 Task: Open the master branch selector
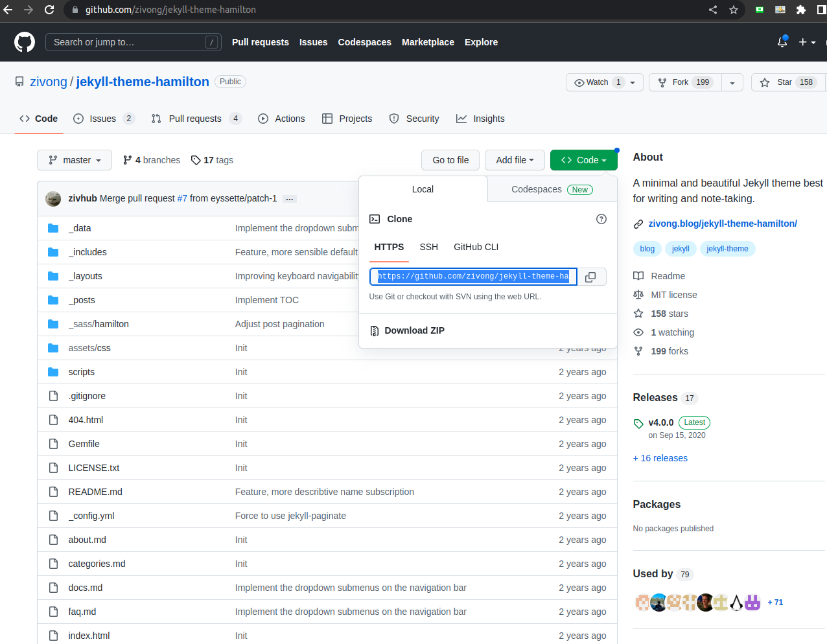click(x=75, y=160)
